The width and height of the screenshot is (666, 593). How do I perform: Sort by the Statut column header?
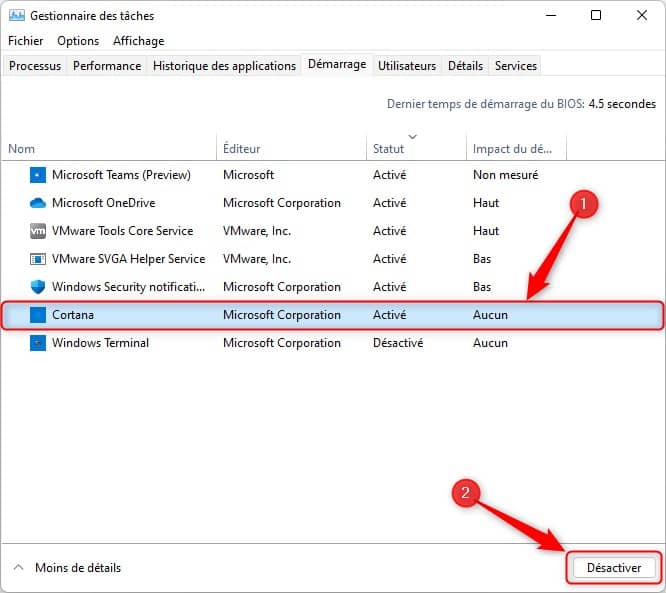tap(416, 149)
